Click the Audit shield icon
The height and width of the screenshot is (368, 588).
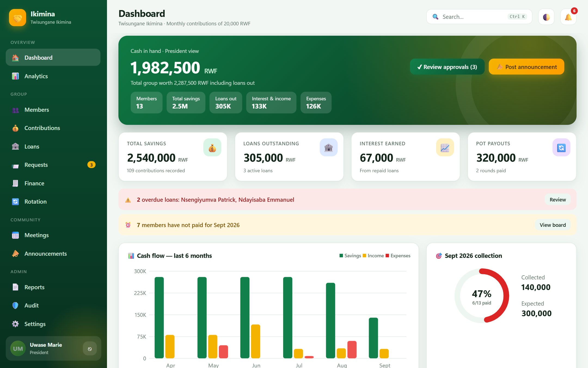[x=16, y=306]
